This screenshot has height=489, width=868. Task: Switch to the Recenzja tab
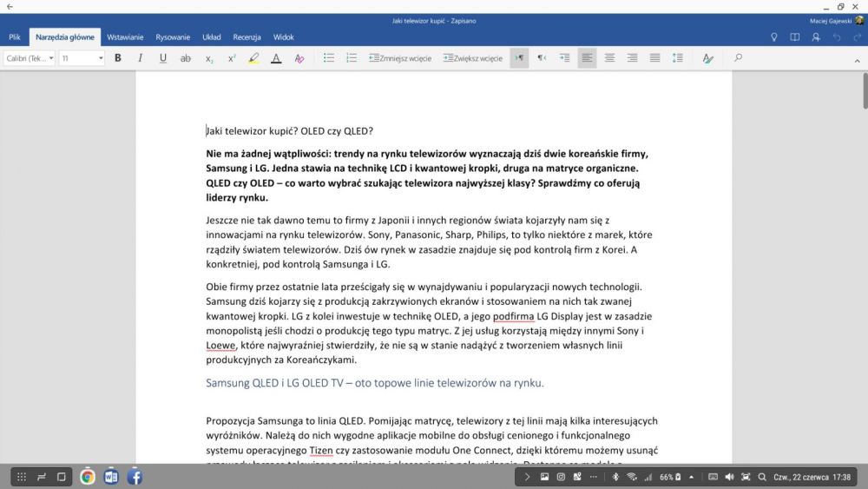point(247,37)
